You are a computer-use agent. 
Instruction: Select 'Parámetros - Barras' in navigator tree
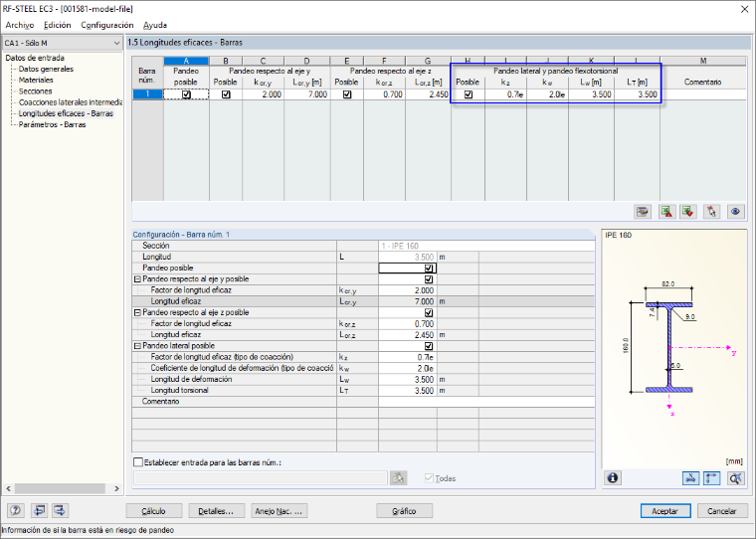pos(52,124)
